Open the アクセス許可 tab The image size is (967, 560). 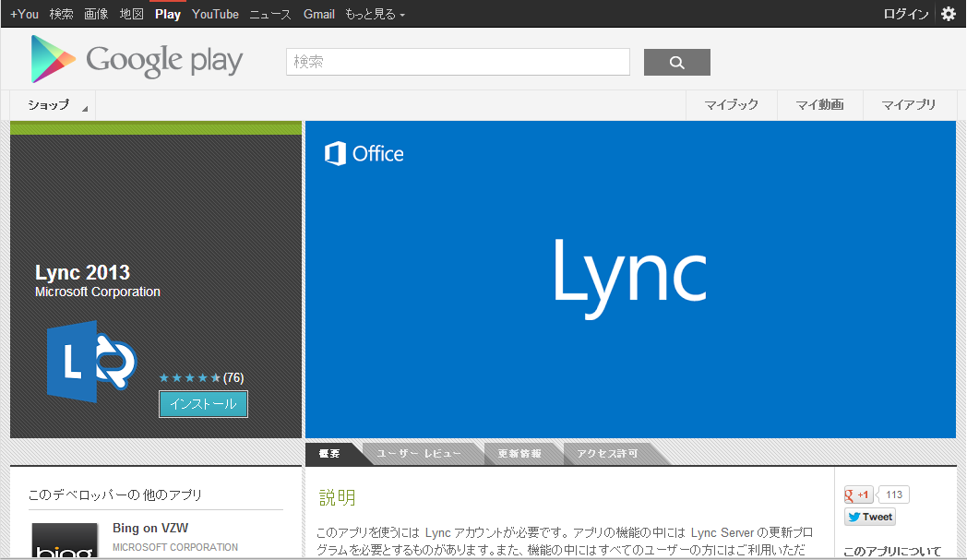[x=605, y=453]
